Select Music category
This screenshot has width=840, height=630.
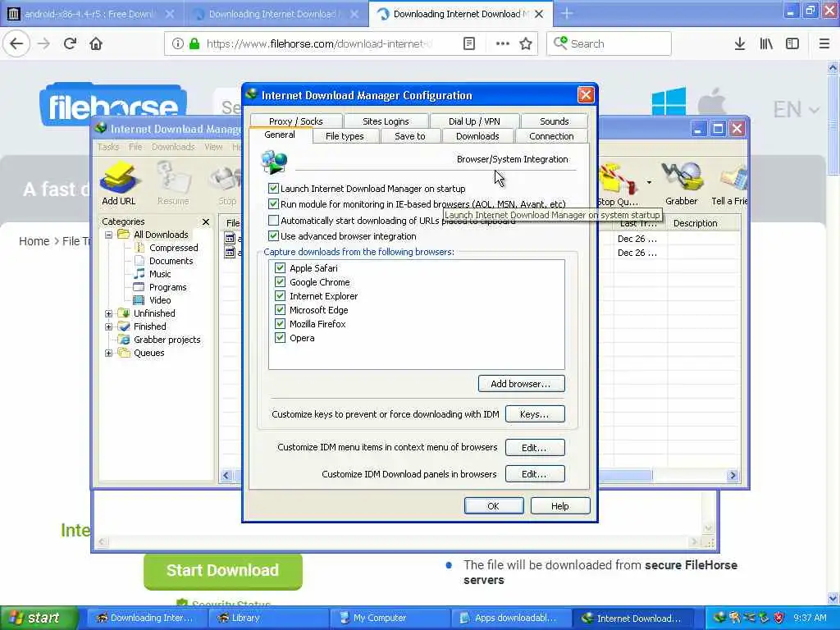(160, 274)
